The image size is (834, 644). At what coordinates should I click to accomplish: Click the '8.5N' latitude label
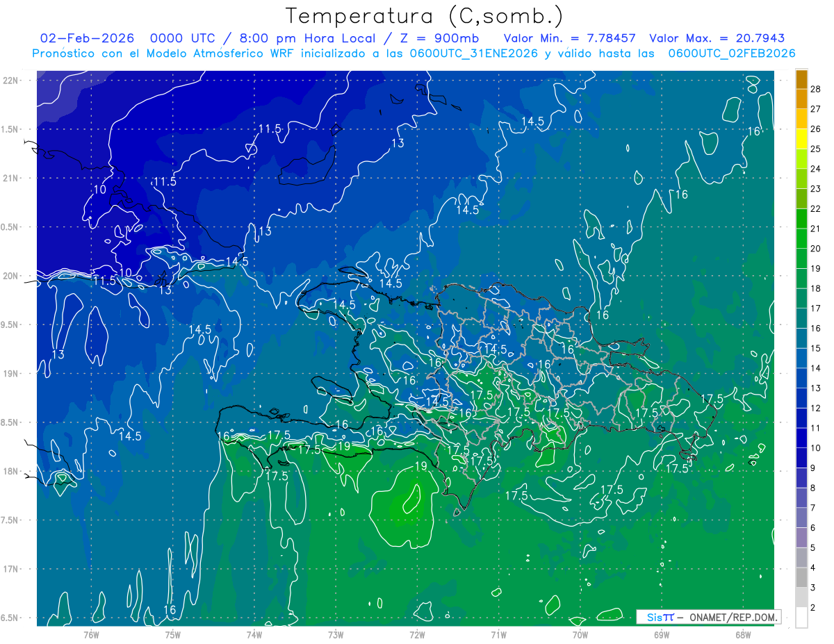10,422
